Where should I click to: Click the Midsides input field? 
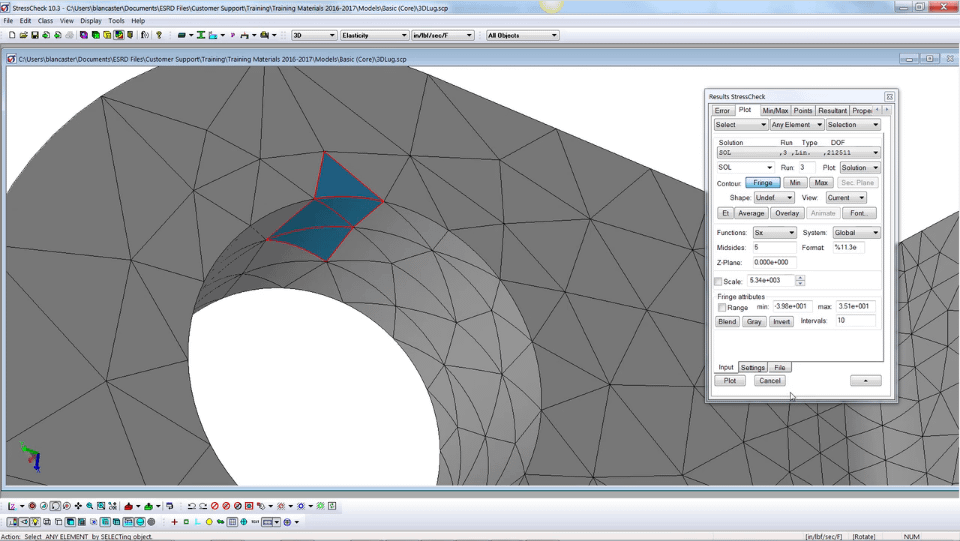coord(774,247)
